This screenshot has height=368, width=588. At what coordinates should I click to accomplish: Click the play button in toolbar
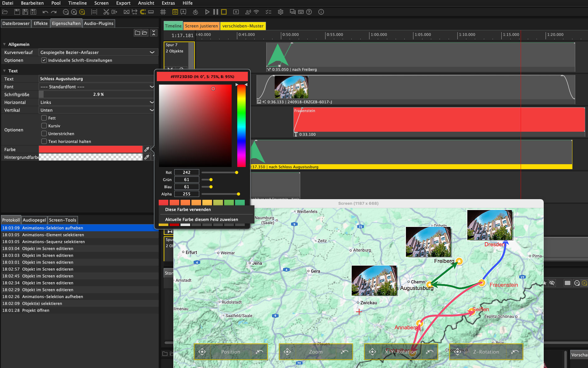207,12
